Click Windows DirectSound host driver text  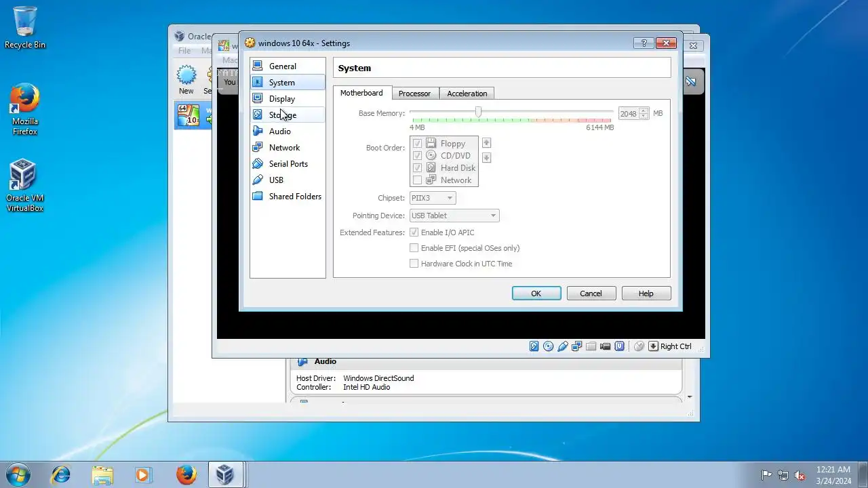(378, 378)
